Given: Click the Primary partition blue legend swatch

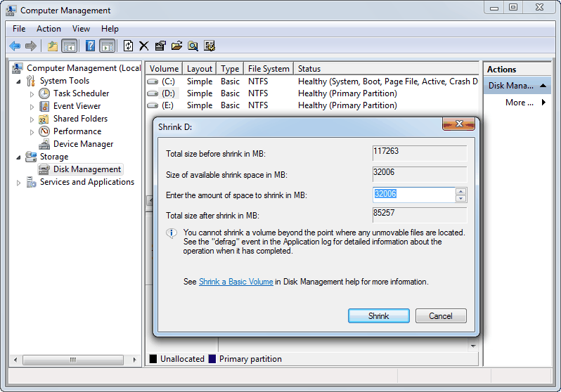Looking at the screenshot, I should click(x=212, y=359).
